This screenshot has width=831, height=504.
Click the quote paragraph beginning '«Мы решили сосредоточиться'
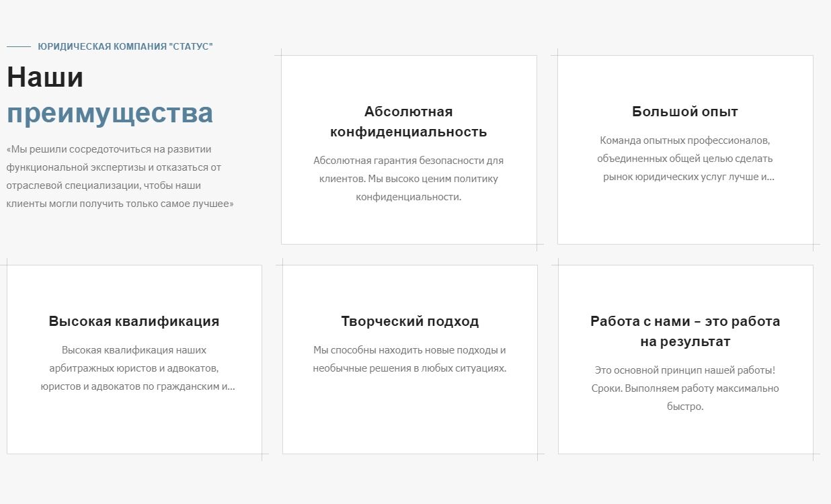coord(120,176)
